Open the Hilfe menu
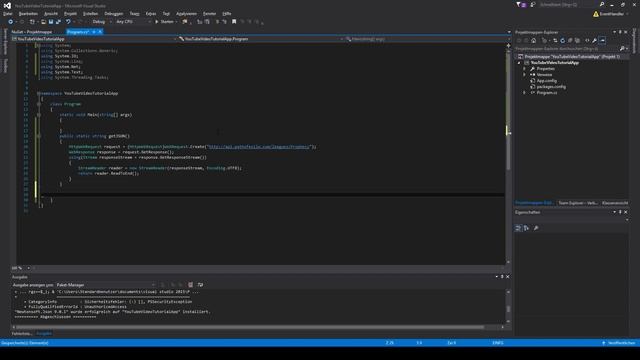 click(227, 13)
